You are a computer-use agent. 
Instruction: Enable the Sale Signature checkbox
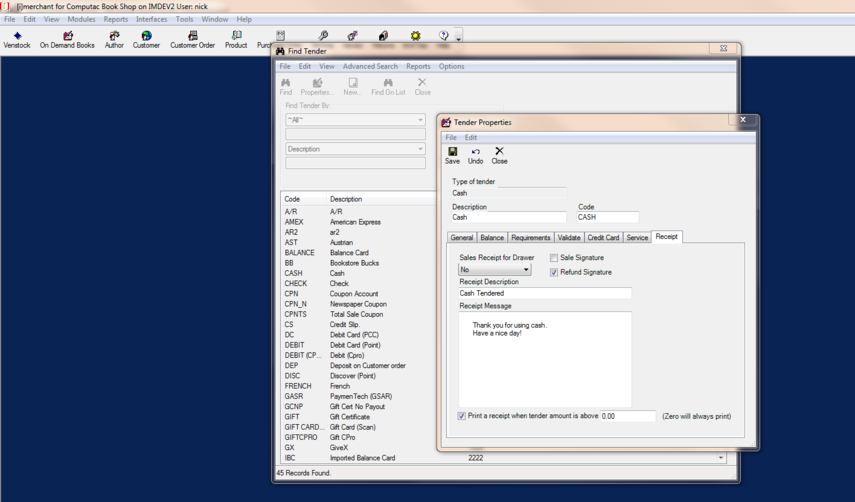pyautogui.click(x=554, y=258)
